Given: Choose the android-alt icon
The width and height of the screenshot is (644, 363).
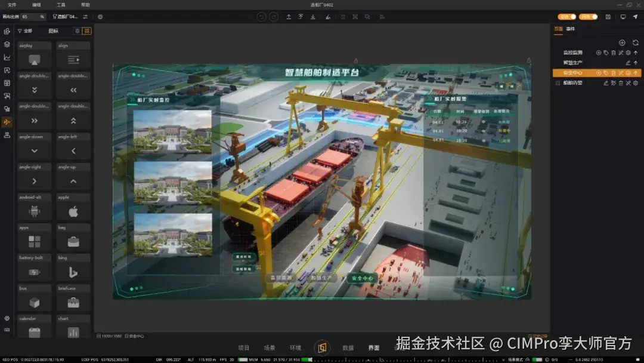Looking at the screenshot, I should point(35,211).
